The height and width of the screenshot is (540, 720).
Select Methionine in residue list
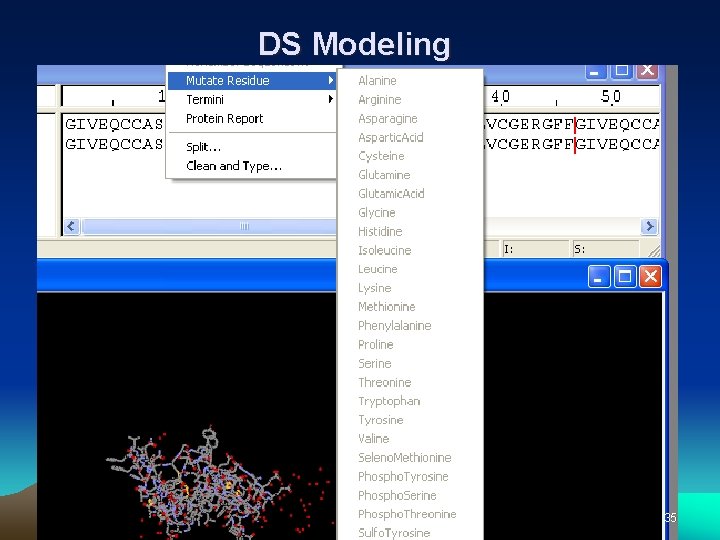tap(387, 307)
